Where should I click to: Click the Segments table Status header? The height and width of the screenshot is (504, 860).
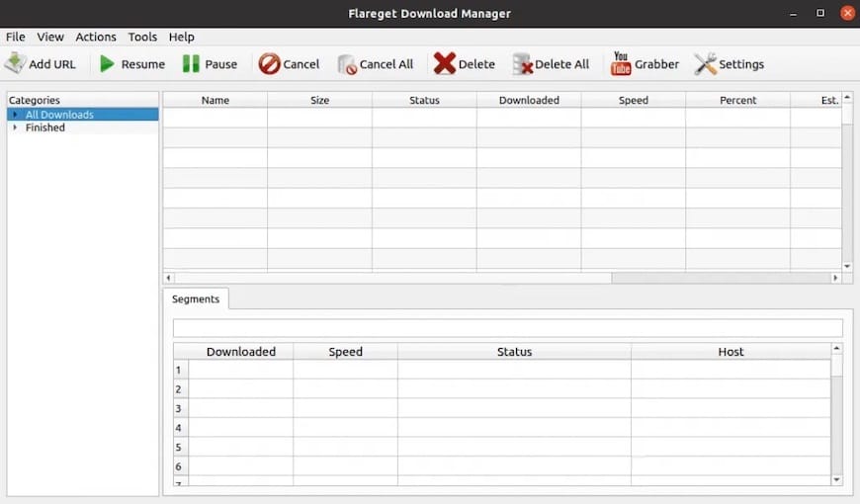click(514, 352)
